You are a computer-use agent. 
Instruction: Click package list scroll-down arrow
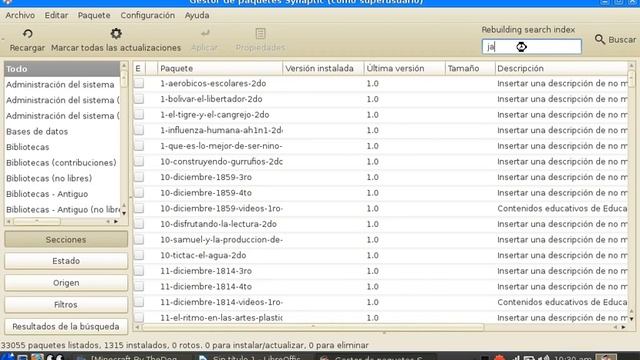(631, 318)
